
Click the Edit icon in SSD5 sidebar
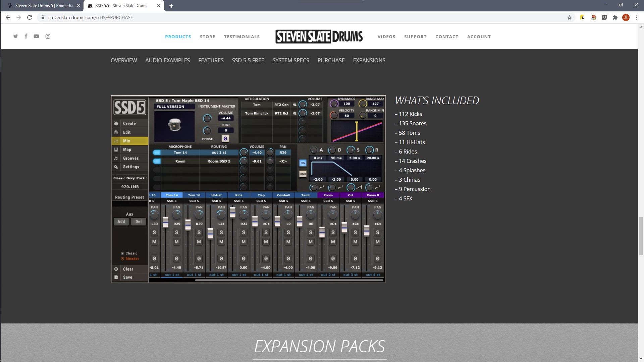(116, 132)
